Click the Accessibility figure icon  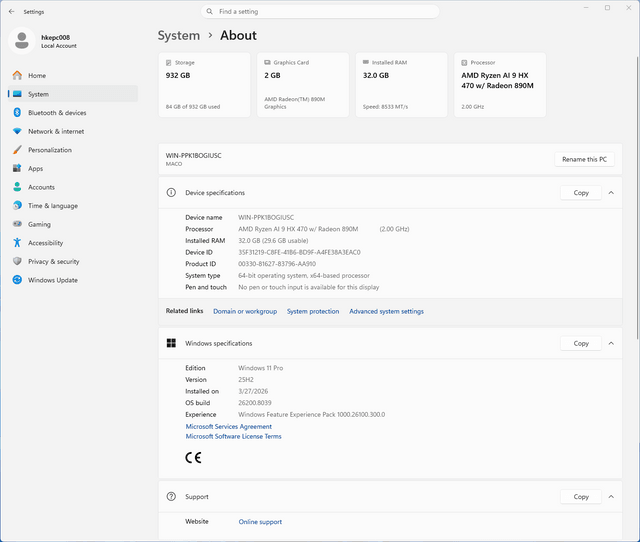click(17, 242)
